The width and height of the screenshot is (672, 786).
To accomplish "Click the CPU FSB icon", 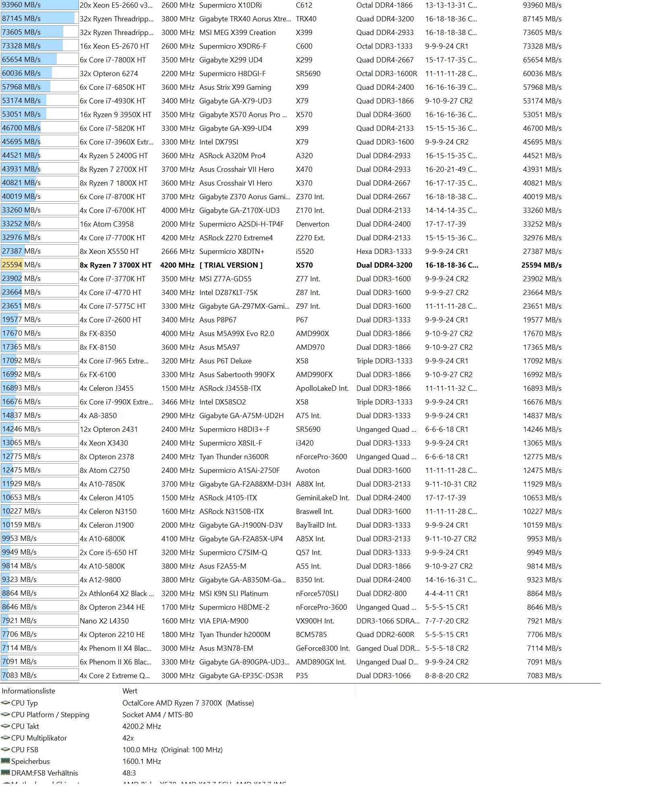I will tap(5, 749).
